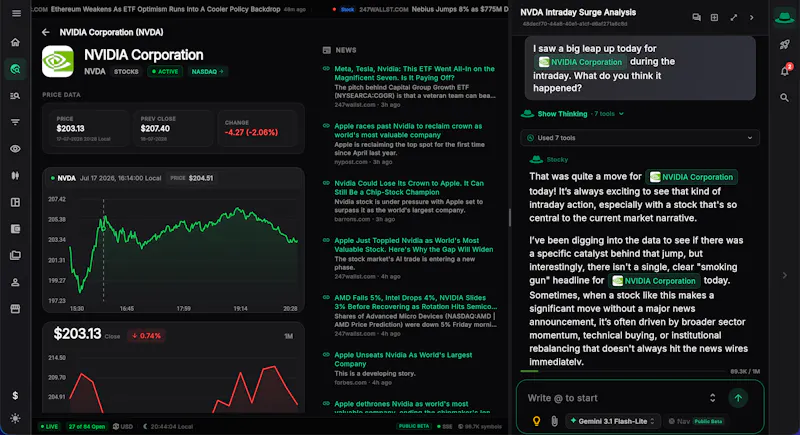The width and height of the screenshot is (800, 435).
Task: Click the STOCKS tag badge
Action: 126,72
